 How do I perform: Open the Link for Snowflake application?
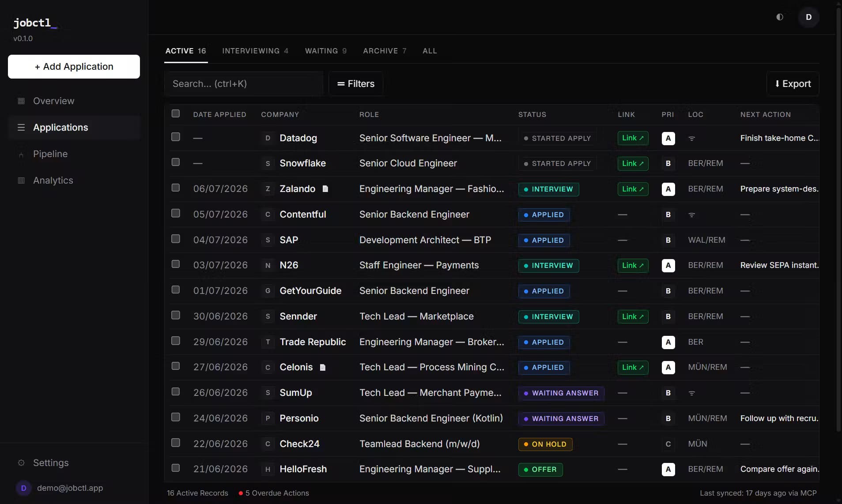point(633,164)
